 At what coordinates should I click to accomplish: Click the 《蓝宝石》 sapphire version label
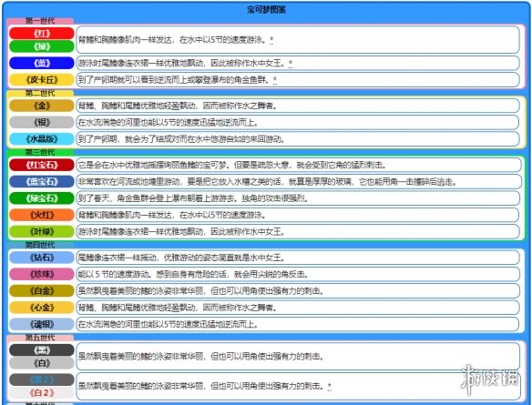coord(41,182)
